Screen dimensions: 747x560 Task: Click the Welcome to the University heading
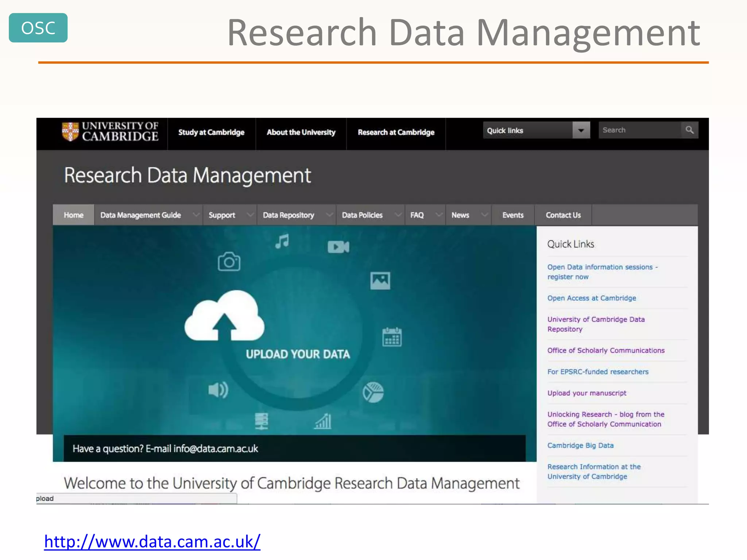[x=291, y=483]
